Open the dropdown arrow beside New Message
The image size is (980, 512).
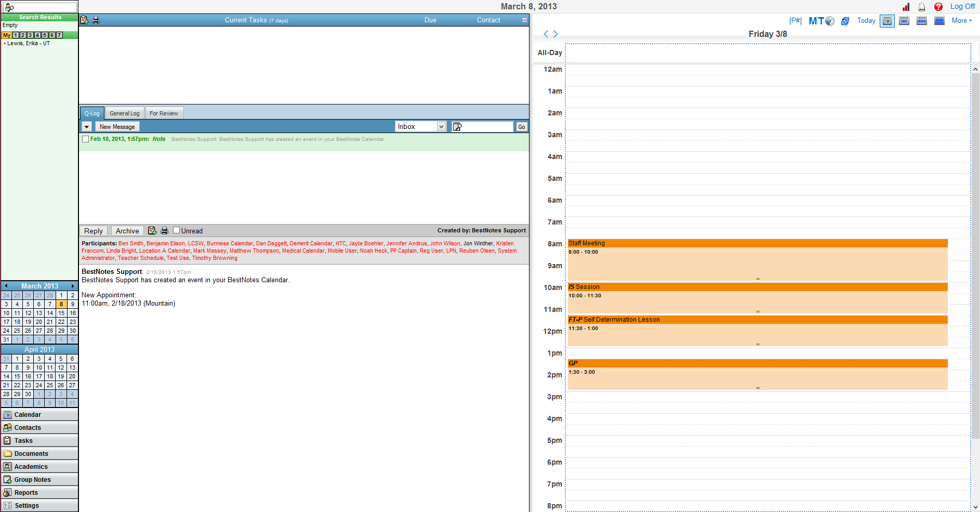(x=87, y=127)
